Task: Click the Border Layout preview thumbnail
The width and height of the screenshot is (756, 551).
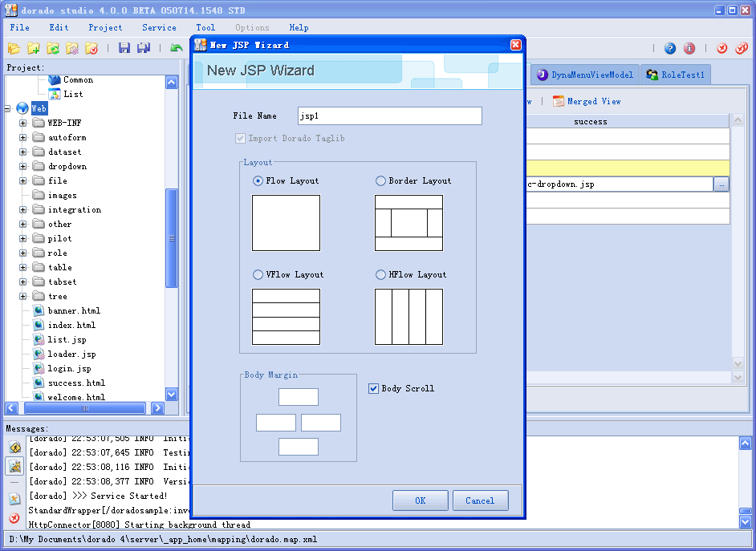Action: [x=408, y=223]
